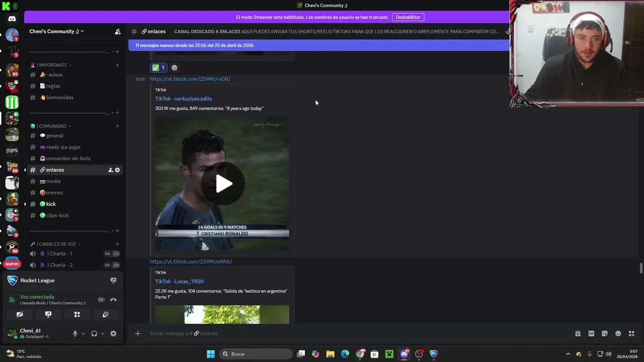The height and width of the screenshot is (362, 644).
Task: Open server invite icon beside Chevi's Community
Action: pyautogui.click(x=118, y=31)
